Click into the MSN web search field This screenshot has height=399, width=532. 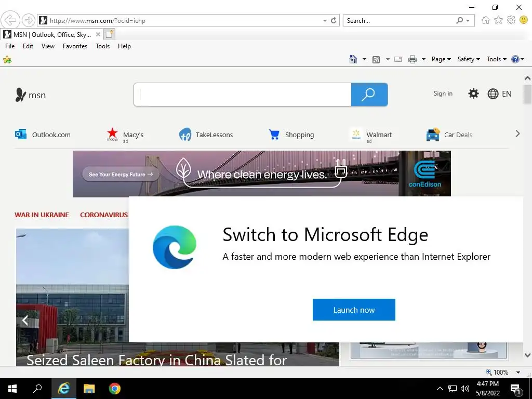pos(243,95)
